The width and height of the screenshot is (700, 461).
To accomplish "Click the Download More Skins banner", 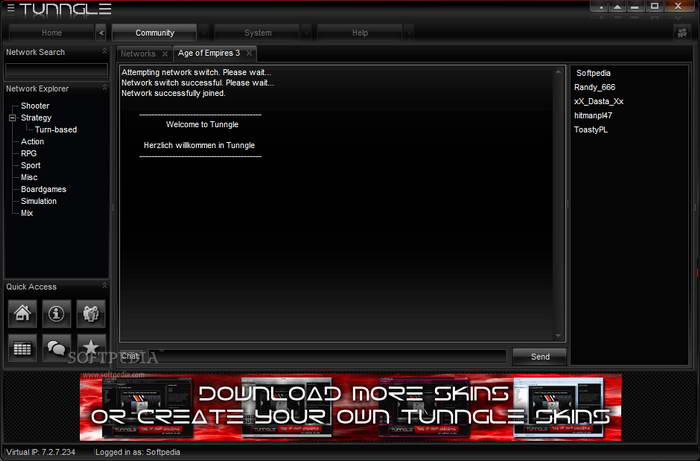I will pyautogui.click(x=350, y=406).
